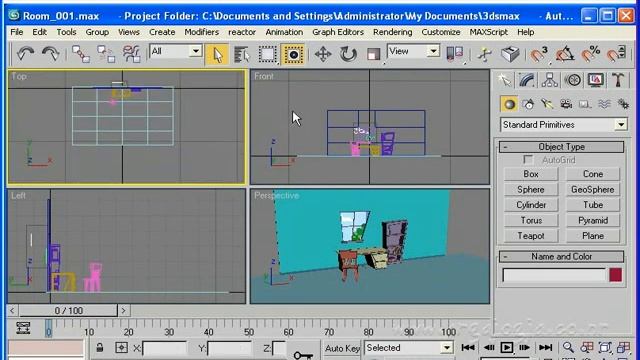Activate the Select and Scale tool
Image resolution: width=640 pixels, height=360 pixels.
[x=373, y=54]
